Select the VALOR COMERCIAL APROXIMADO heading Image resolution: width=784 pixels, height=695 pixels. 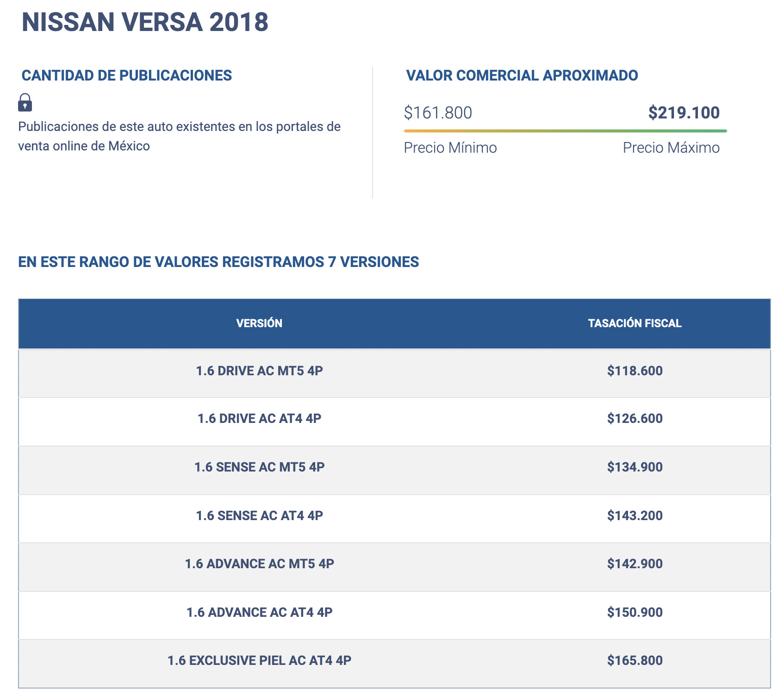click(x=522, y=74)
